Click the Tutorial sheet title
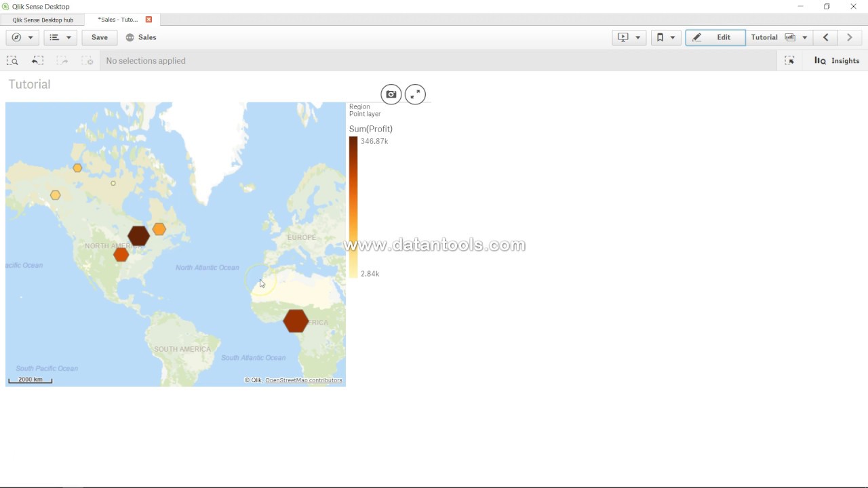Viewport: 868px width, 488px height. click(29, 84)
